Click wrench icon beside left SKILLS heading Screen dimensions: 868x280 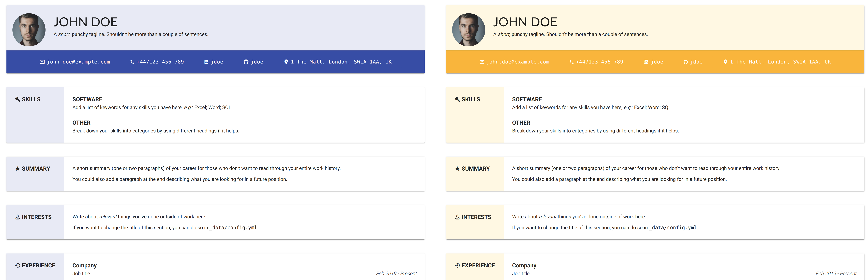(x=18, y=99)
